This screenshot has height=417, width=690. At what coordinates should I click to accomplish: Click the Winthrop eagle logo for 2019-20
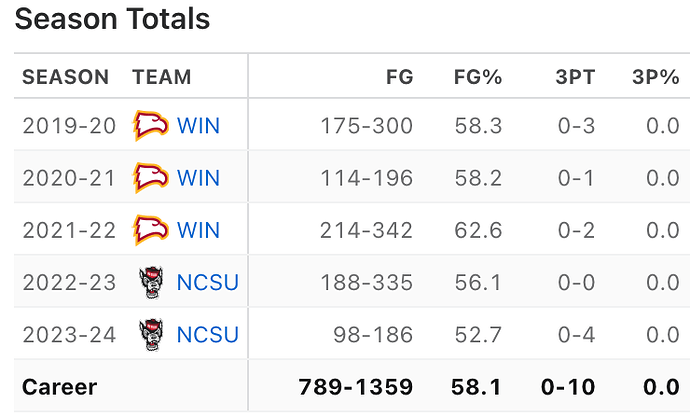150,126
